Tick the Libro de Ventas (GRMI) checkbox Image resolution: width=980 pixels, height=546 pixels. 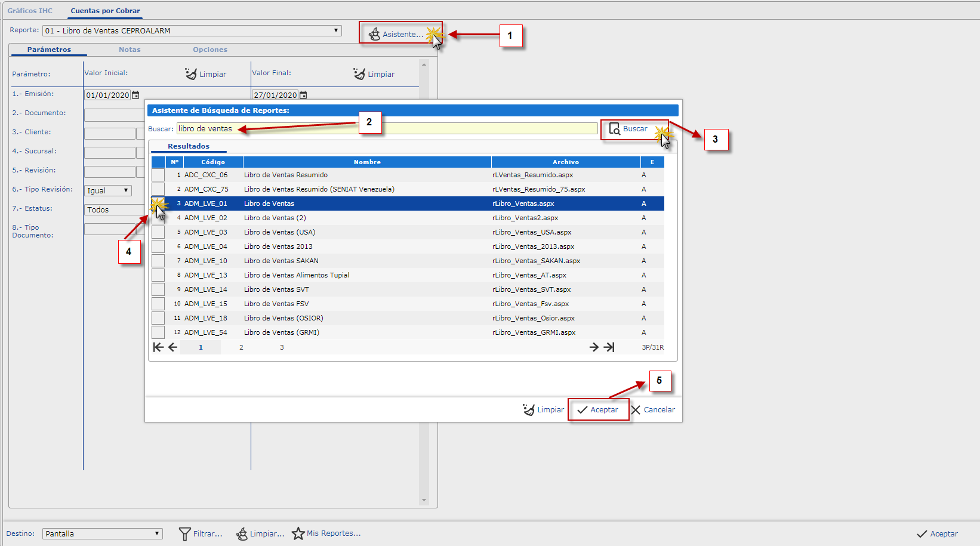click(x=158, y=332)
